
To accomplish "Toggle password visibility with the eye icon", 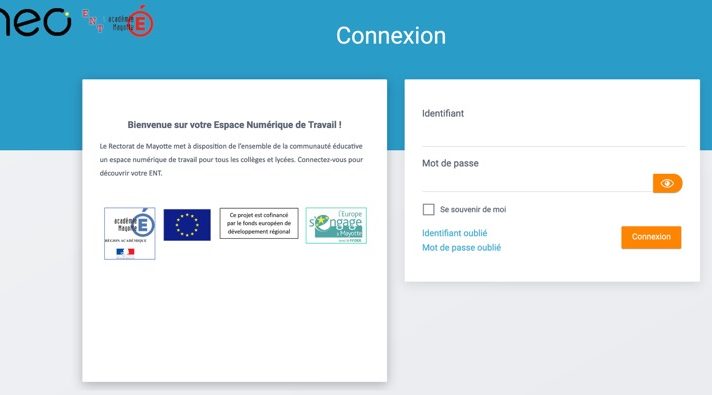I will (668, 183).
